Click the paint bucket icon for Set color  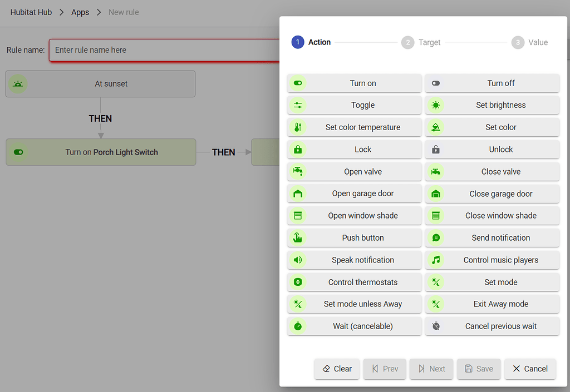click(436, 127)
